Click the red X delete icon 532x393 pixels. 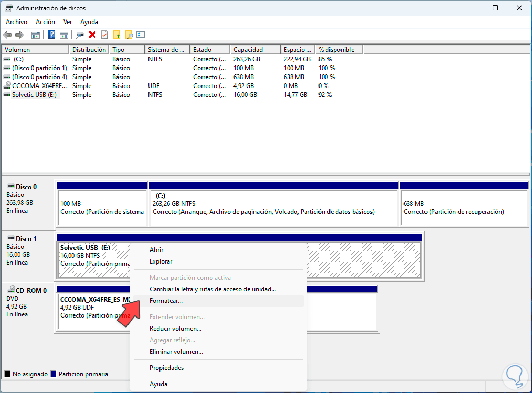point(92,35)
